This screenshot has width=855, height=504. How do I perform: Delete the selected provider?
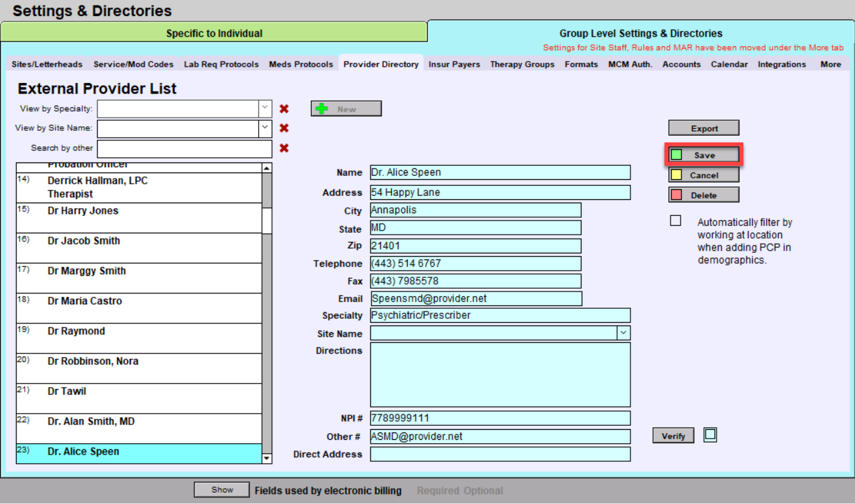pos(704,195)
